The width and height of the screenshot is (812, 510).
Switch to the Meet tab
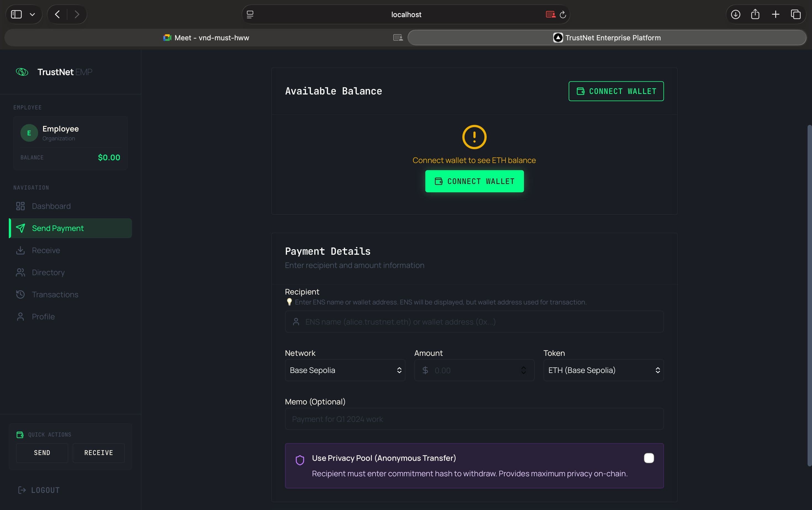pyautogui.click(x=206, y=38)
